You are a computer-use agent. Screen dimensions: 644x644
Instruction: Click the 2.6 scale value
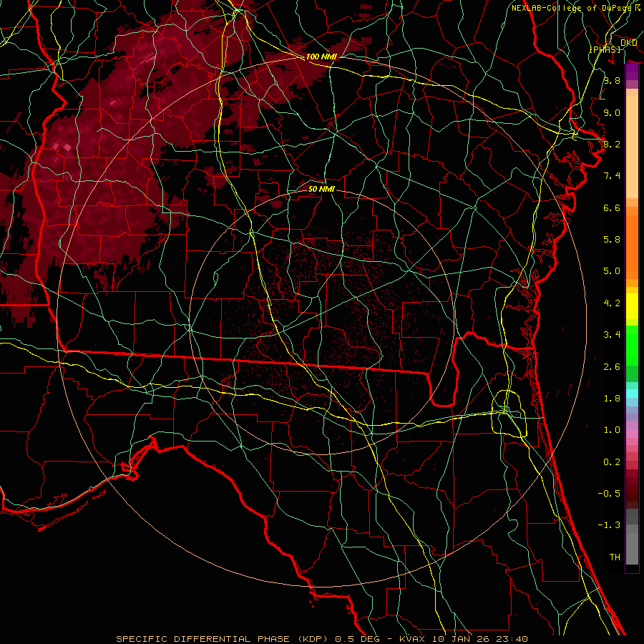pyautogui.click(x=612, y=367)
